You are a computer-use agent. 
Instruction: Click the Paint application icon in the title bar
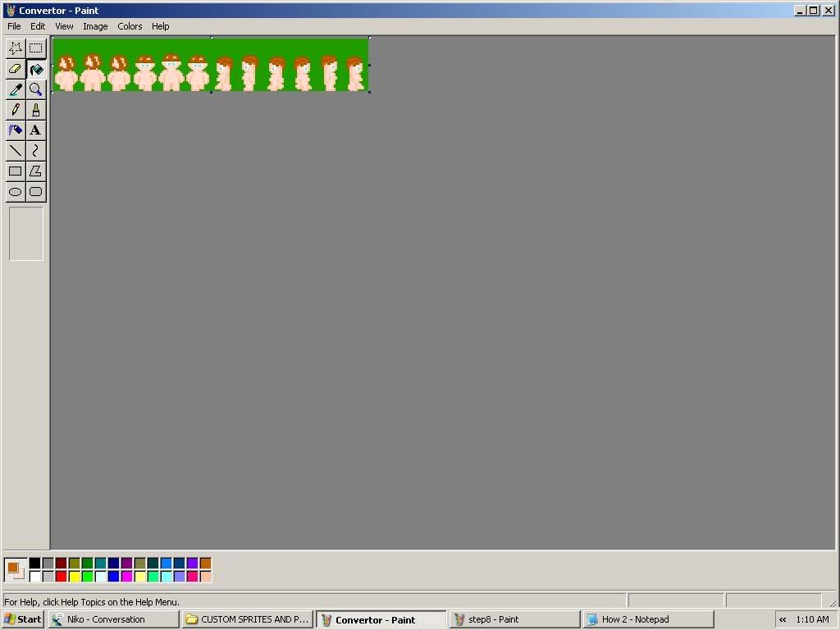point(10,10)
